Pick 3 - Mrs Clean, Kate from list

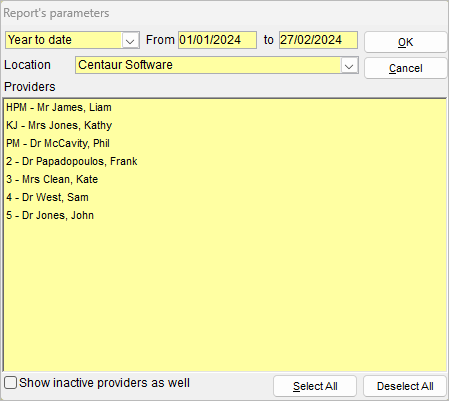[52, 179]
